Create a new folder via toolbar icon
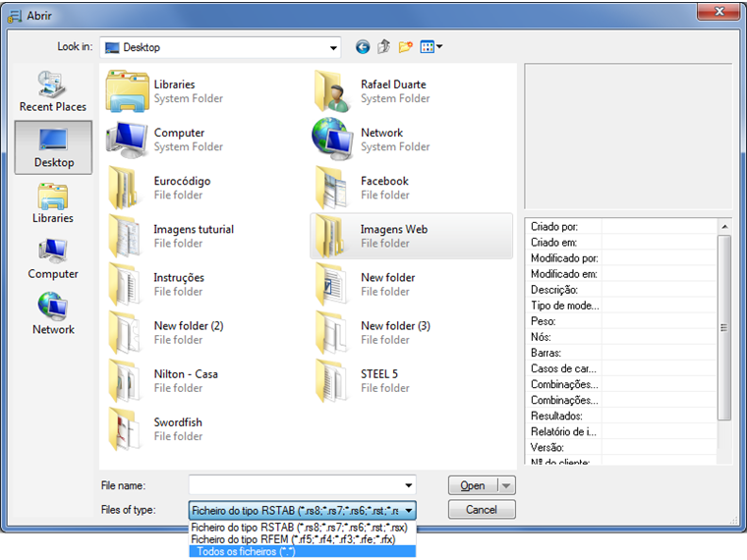The image size is (747, 560). (405, 47)
